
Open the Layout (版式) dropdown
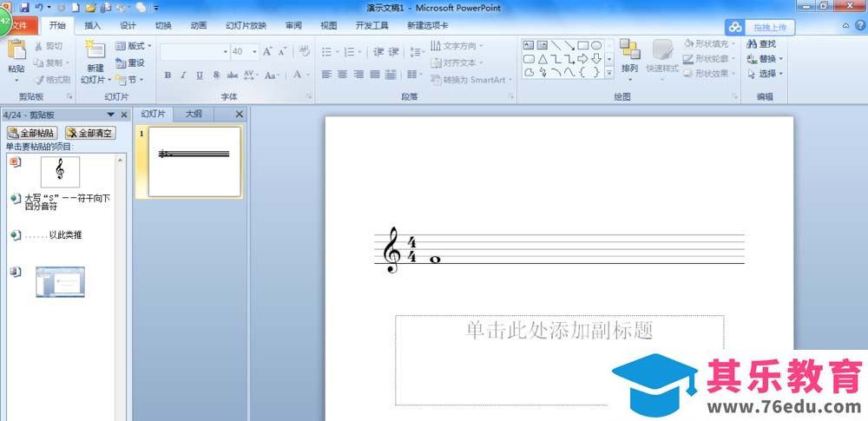133,46
